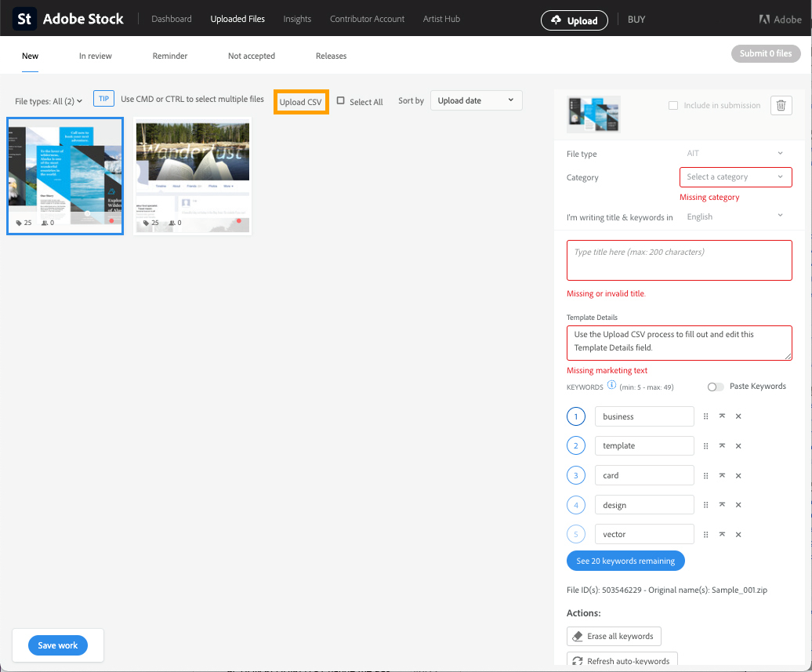The height and width of the screenshot is (672, 812).
Task: Click the title input field
Action: click(x=679, y=260)
